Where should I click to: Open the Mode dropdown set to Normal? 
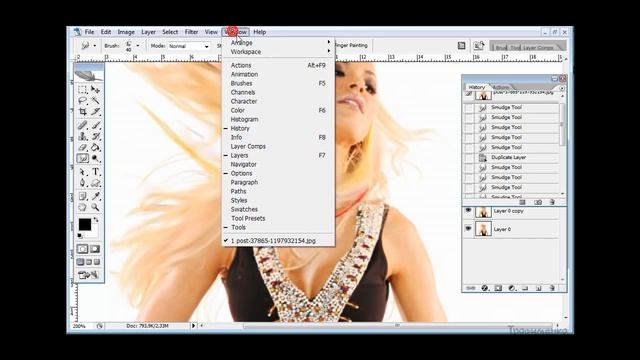tap(189, 46)
